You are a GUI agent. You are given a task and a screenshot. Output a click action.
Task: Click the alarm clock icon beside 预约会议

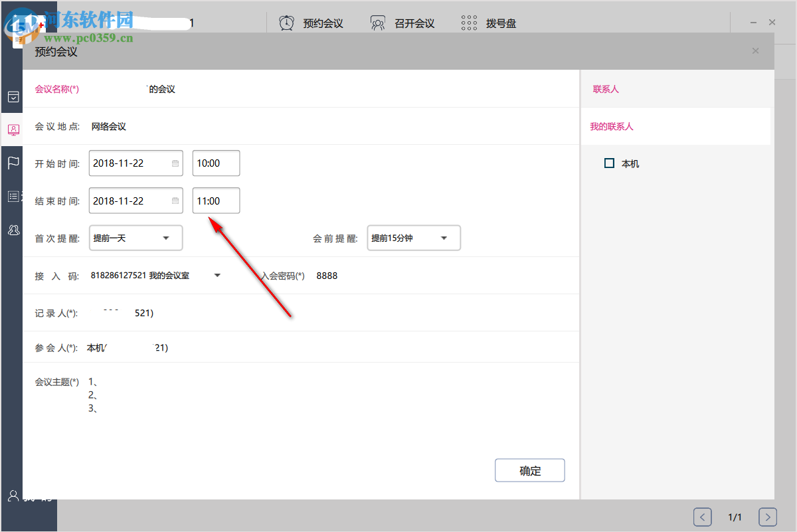(286, 23)
